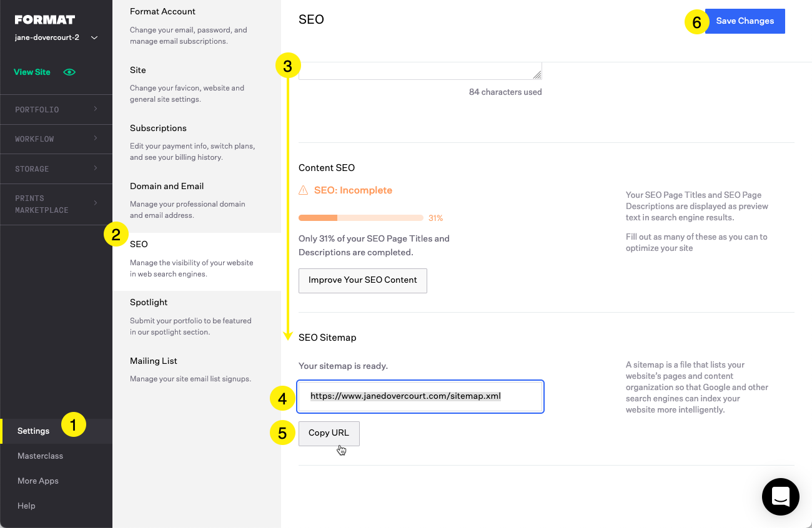Image resolution: width=812 pixels, height=528 pixels.
Task: Open the chat support bubble
Action: (x=780, y=497)
